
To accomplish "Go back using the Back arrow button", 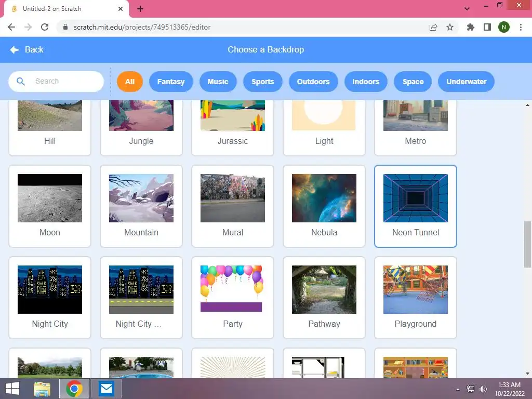I will coord(27,49).
